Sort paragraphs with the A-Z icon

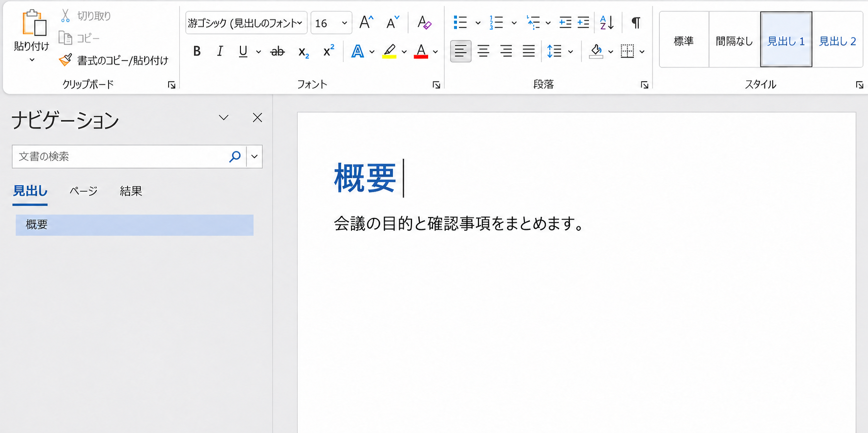tap(607, 22)
